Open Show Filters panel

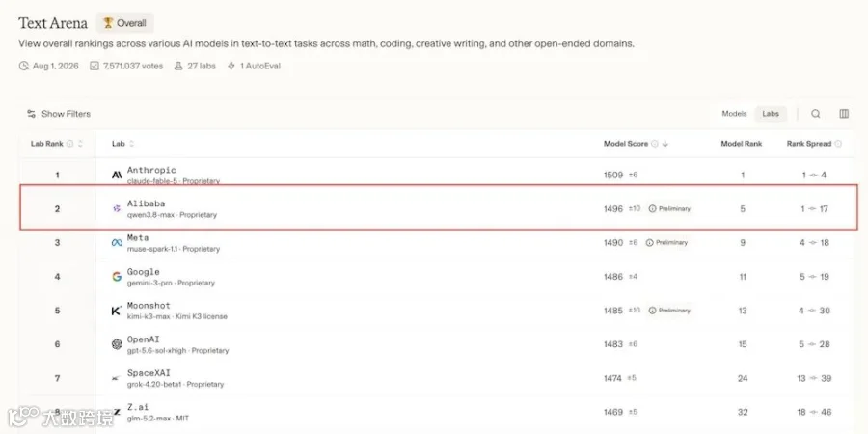[x=59, y=114]
